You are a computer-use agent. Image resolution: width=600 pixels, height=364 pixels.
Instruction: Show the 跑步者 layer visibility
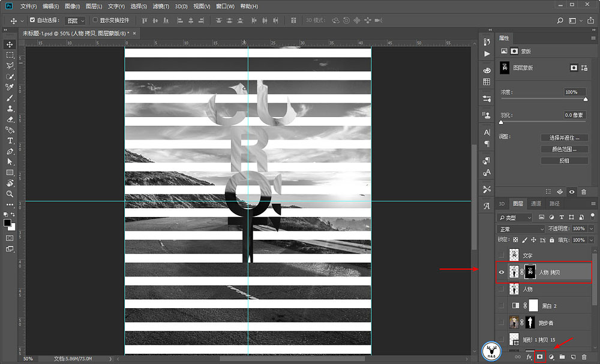(x=501, y=323)
